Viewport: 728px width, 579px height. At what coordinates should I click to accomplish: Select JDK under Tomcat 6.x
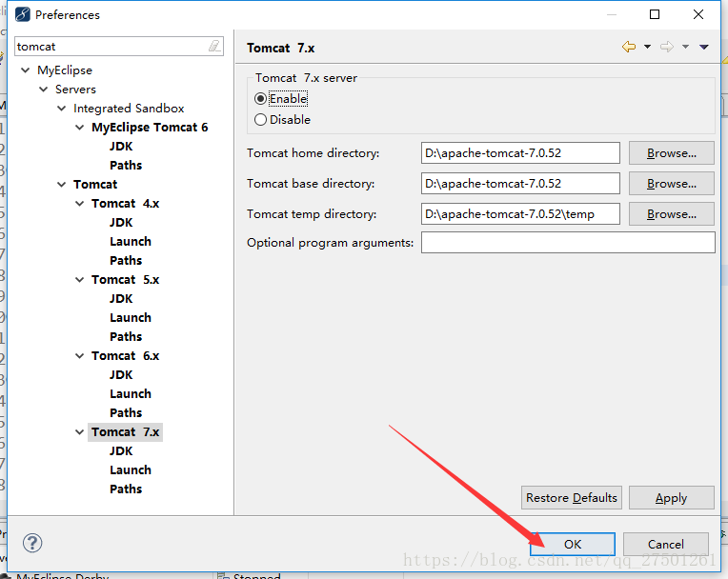(x=121, y=374)
